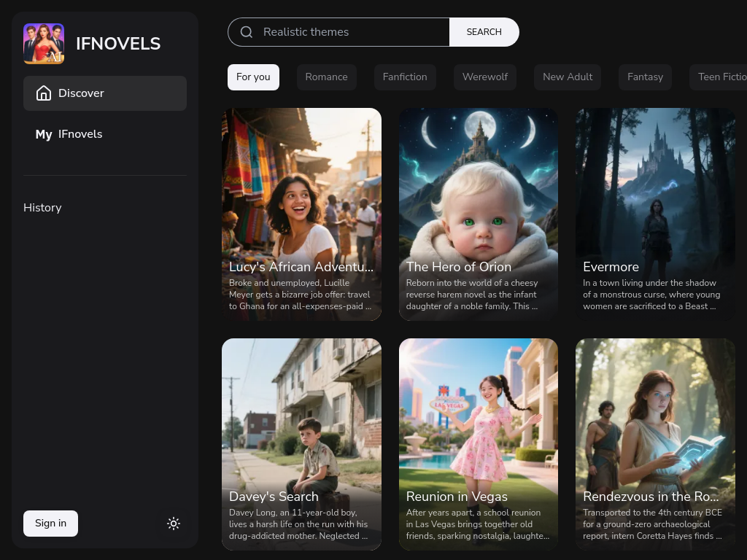Screen dimensions: 747x560
Task: Choose the New Adult genre tab
Action: coord(568,77)
